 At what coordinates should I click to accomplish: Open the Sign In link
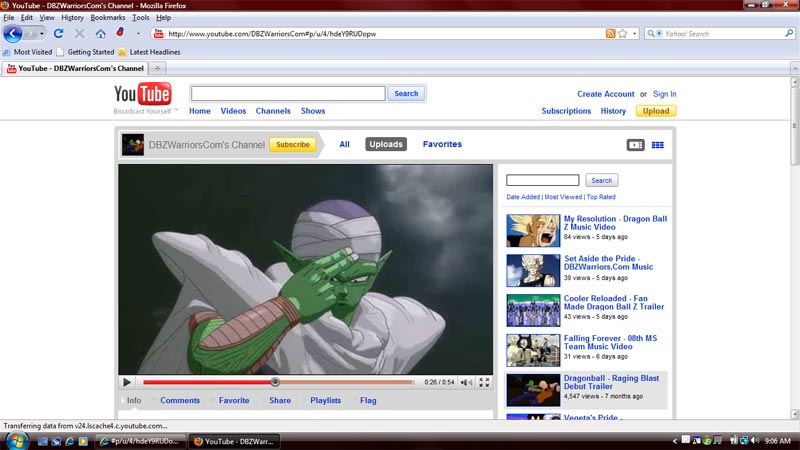coord(664,94)
